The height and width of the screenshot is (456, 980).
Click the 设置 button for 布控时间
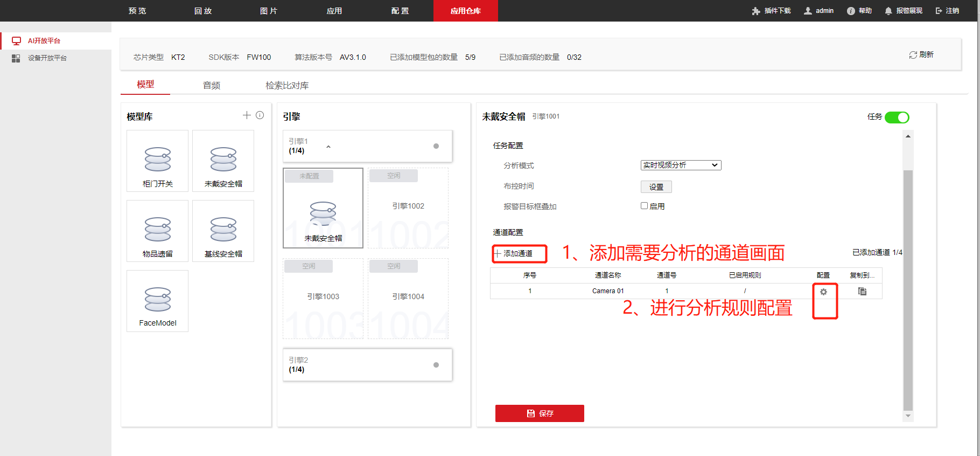pos(656,187)
